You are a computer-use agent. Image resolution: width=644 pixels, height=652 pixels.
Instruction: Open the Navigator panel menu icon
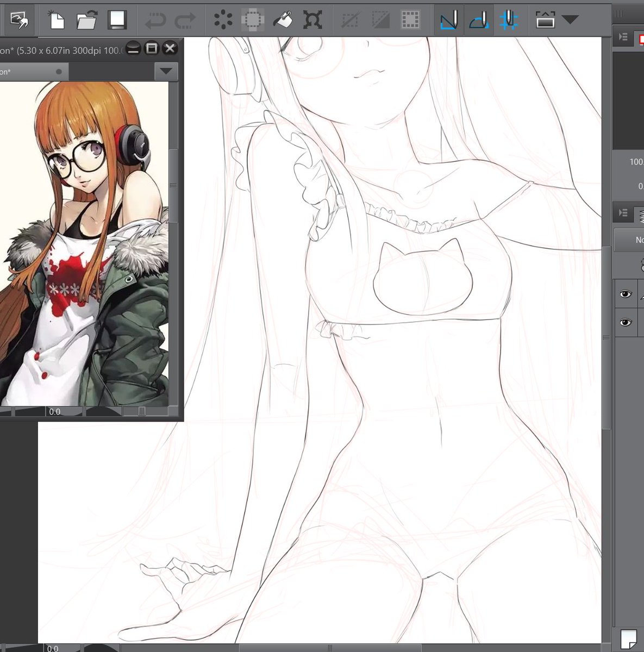click(x=623, y=37)
